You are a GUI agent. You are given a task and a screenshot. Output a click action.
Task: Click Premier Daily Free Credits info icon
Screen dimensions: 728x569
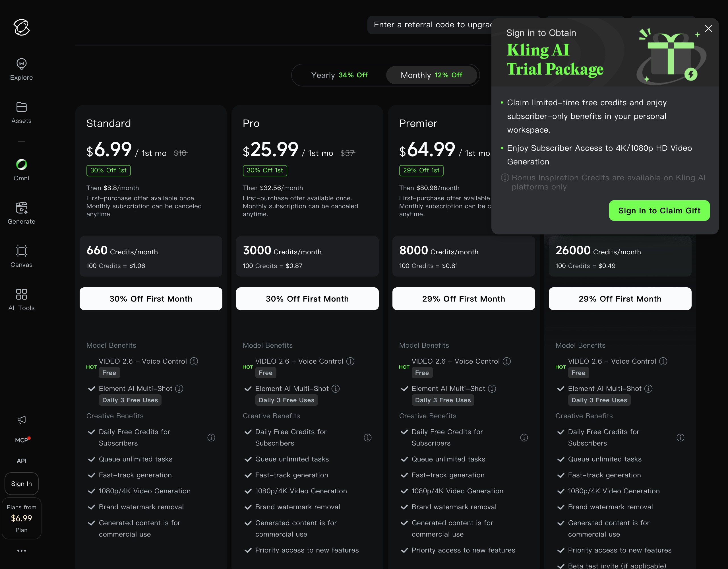(x=524, y=437)
